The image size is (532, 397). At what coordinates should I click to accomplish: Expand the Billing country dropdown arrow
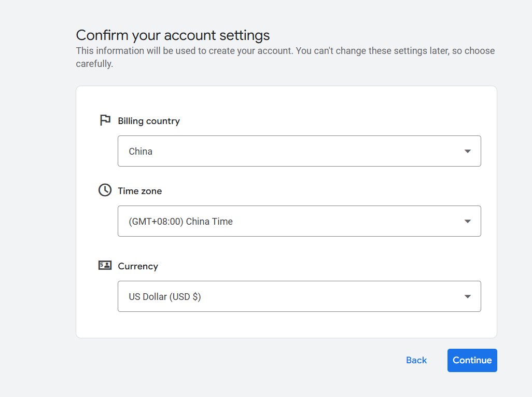click(x=467, y=152)
